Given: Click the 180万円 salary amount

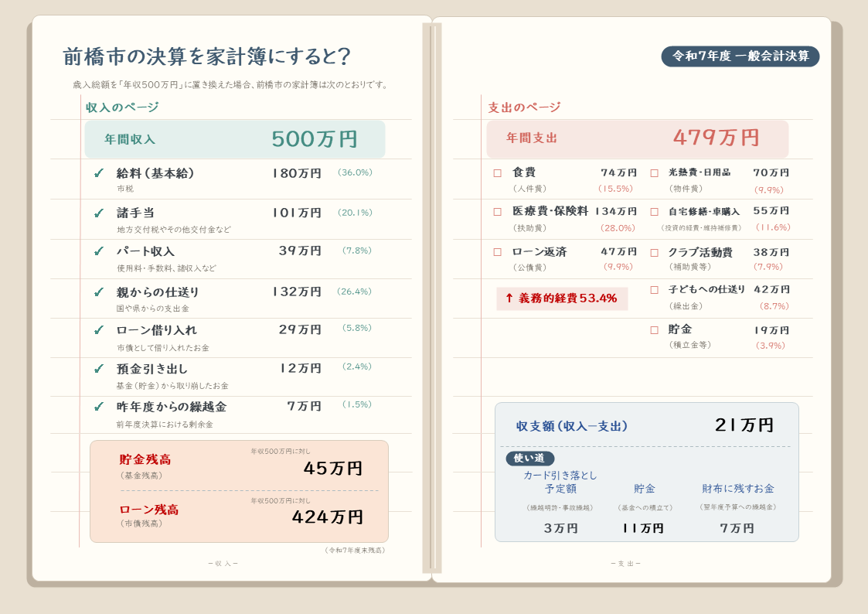Looking at the screenshot, I should tap(297, 173).
